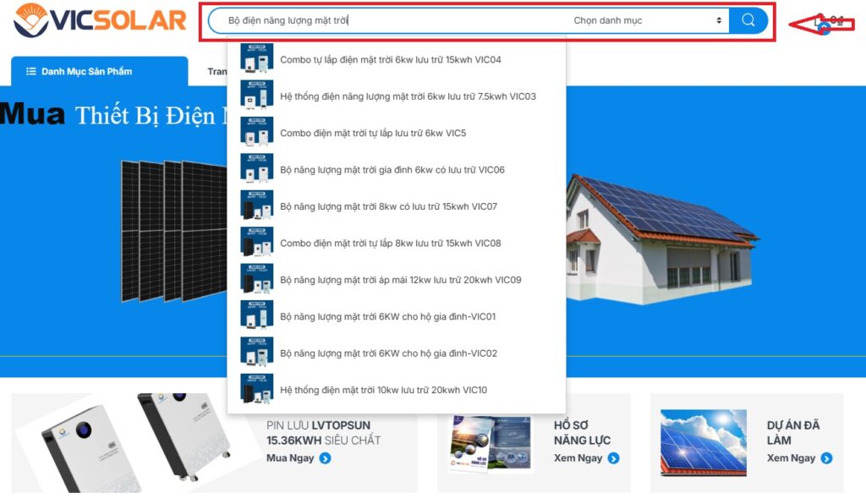Click the blue search magnifier button
Image resolution: width=866 pixels, height=504 pixels.
(748, 20)
